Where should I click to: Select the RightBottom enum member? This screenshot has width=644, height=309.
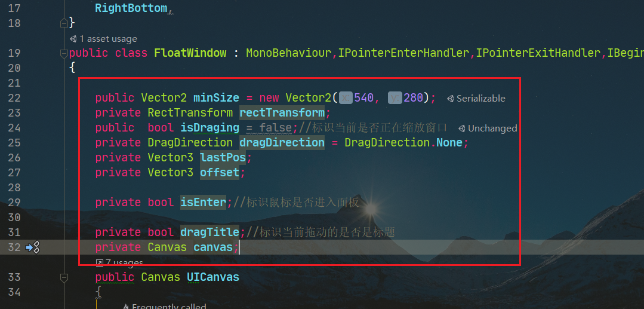tap(131, 8)
